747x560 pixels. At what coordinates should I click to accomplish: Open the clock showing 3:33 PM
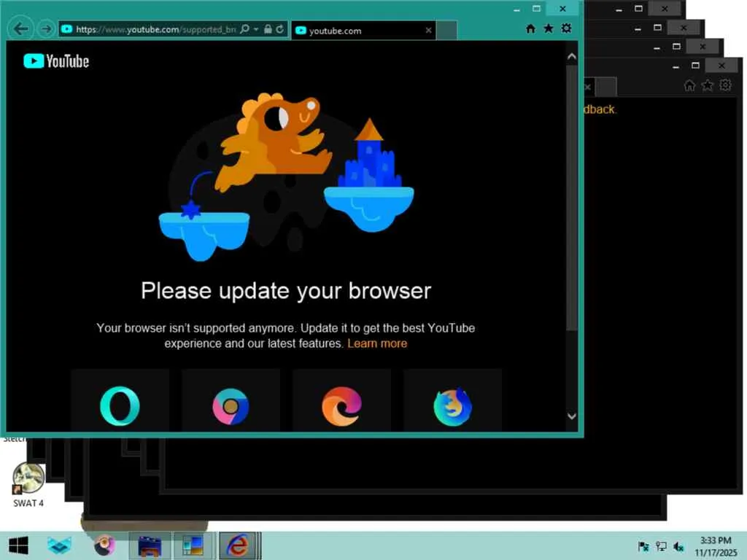coord(715,546)
